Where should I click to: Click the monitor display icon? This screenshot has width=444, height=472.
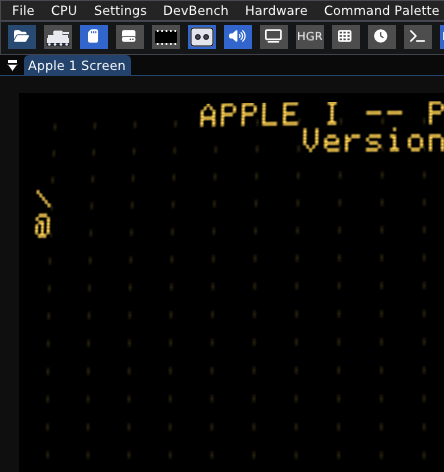274,37
